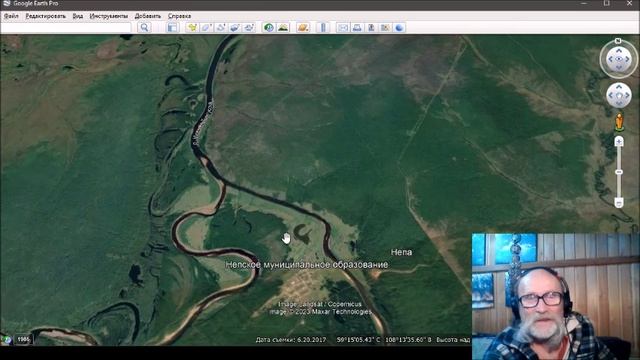The image size is (640, 360).
Task: Click the blue globe toolbar icon
Action: pyautogui.click(x=399, y=27)
